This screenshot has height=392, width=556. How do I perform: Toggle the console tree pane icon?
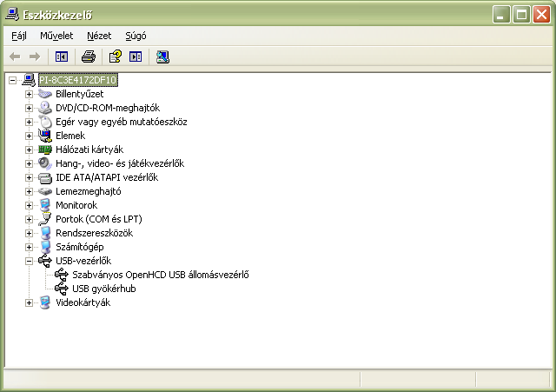point(62,56)
